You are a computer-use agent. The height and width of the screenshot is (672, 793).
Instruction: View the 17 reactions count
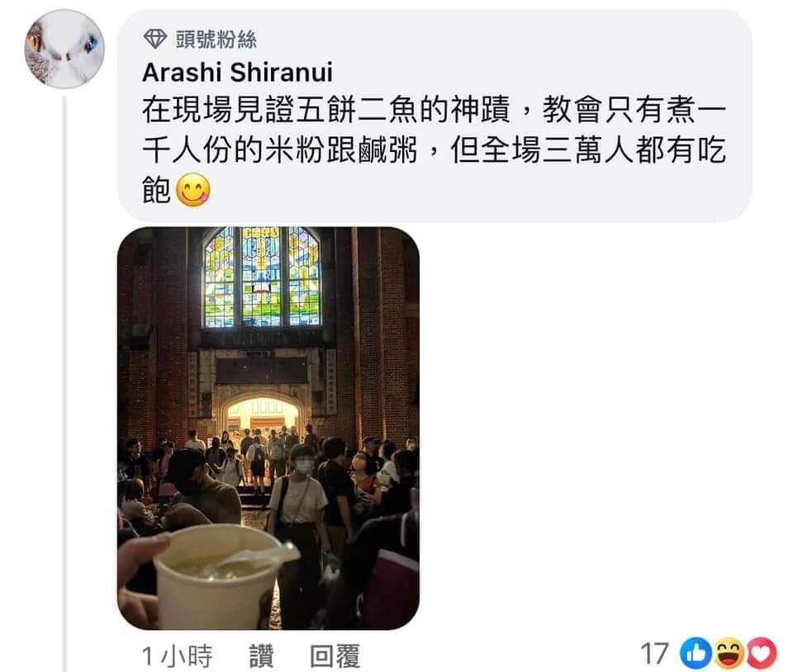click(654, 654)
